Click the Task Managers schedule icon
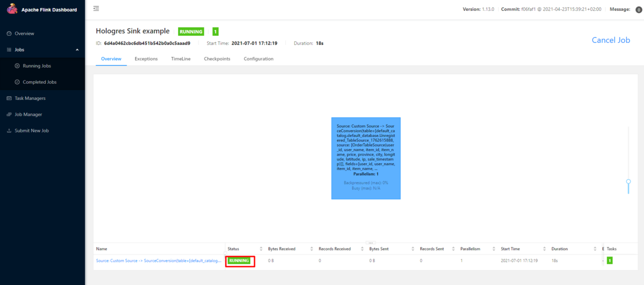The width and height of the screenshot is (644, 285). [9, 98]
